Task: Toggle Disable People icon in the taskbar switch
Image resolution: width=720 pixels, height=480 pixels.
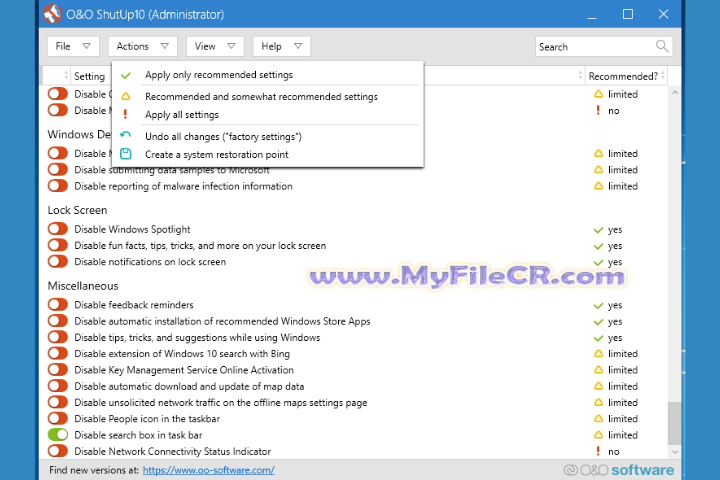Action: pos(58,418)
